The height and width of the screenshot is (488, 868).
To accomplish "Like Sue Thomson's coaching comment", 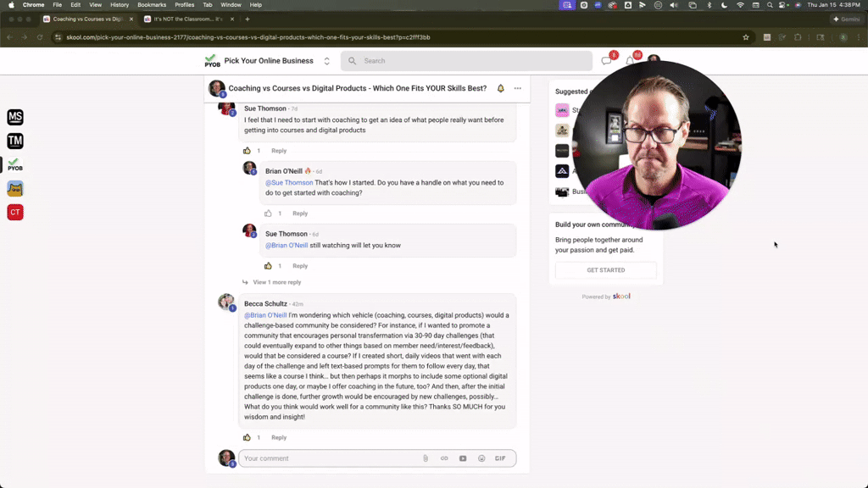I will (x=247, y=151).
